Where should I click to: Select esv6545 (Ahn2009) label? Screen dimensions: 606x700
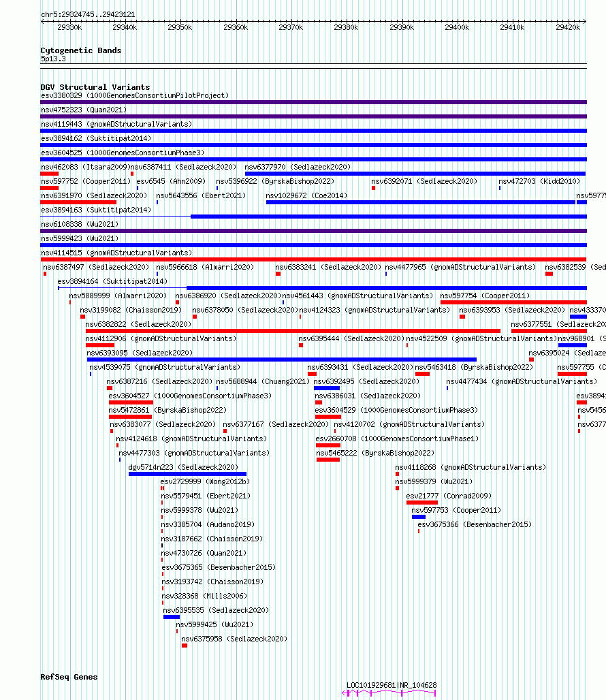point(171,181)
